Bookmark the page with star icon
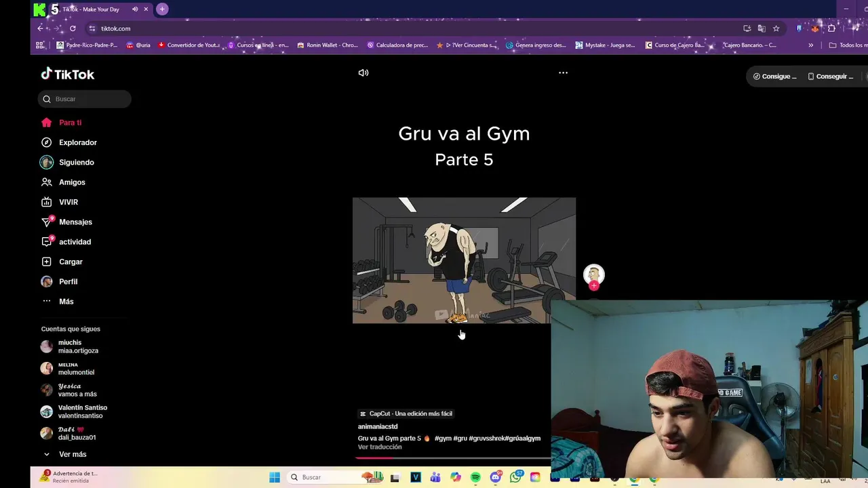The height and width of the screenshot is (488, 868). [x=776, y=28]
